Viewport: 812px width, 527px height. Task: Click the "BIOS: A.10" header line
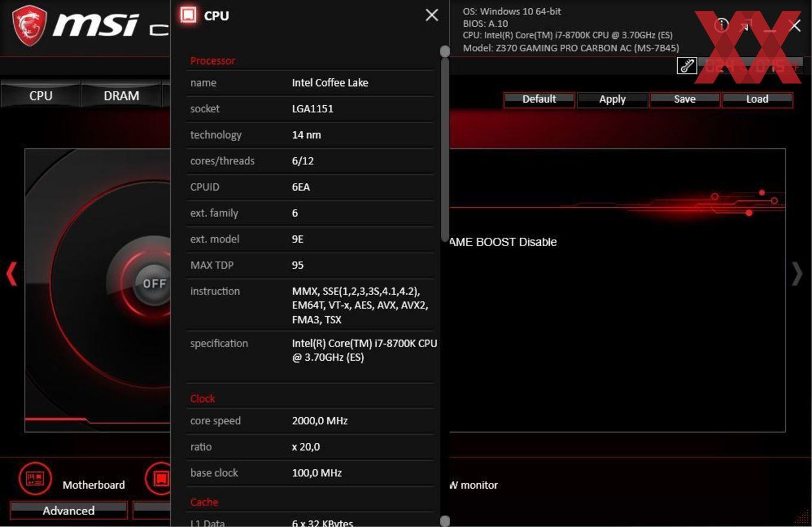coord(485,24)
